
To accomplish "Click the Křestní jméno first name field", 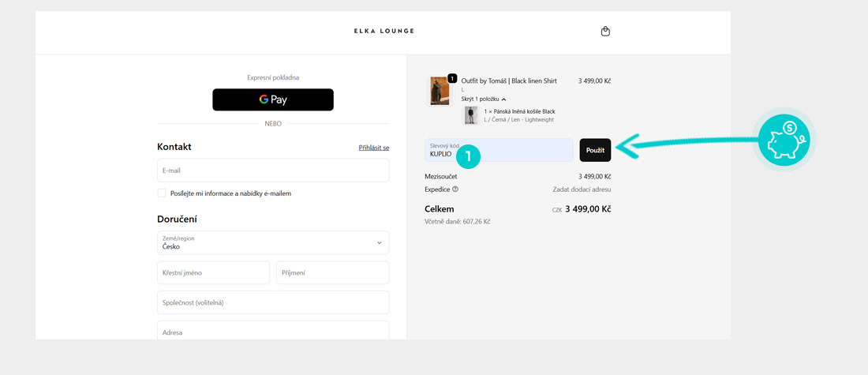I will [213, 273].
